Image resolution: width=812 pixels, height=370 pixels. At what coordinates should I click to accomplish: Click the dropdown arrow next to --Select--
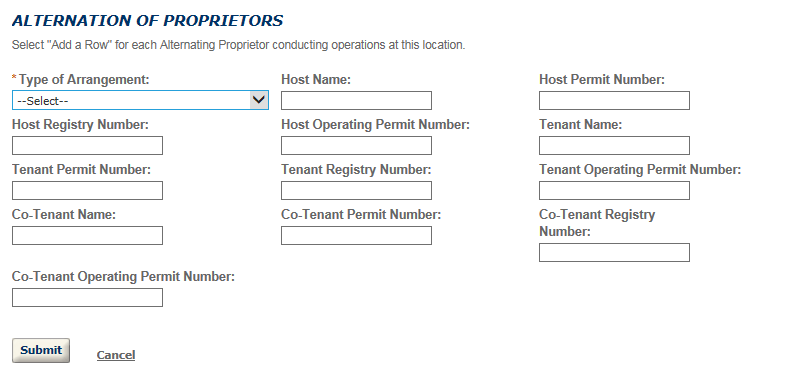pyautogui.click(x=258, y=100)
